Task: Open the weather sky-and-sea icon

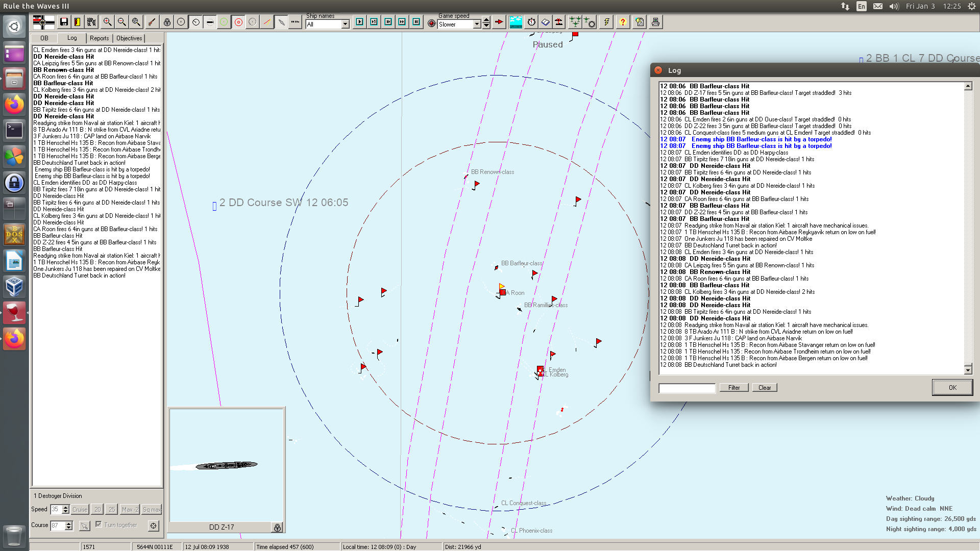Action: point(516,22)
